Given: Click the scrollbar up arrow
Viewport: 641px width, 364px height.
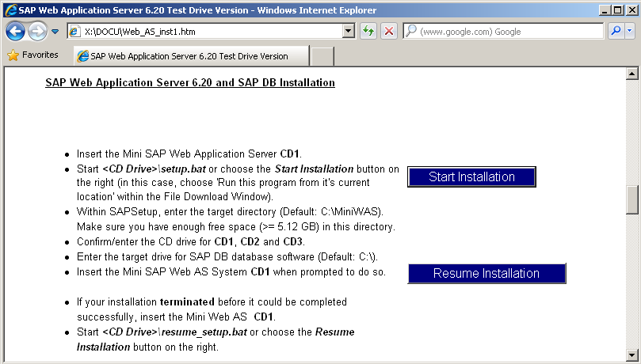Looking at the screenshot, I should 632,74.
